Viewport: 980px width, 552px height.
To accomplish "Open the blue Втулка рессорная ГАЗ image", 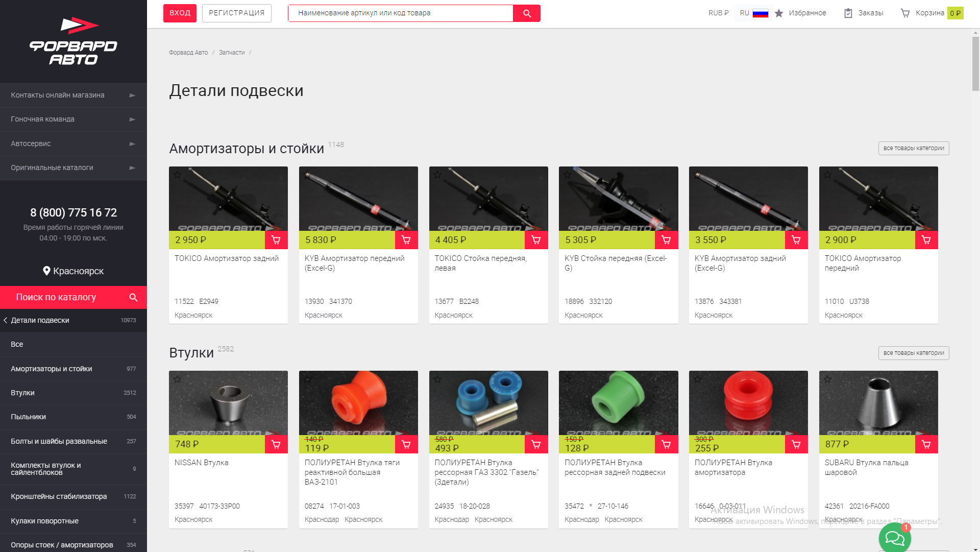I will 488,403.
